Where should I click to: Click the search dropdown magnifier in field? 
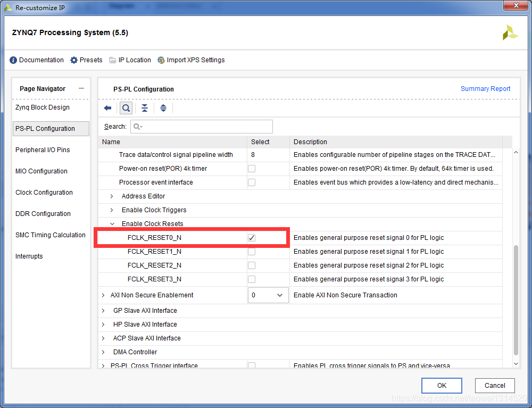[x=137, y=127]
